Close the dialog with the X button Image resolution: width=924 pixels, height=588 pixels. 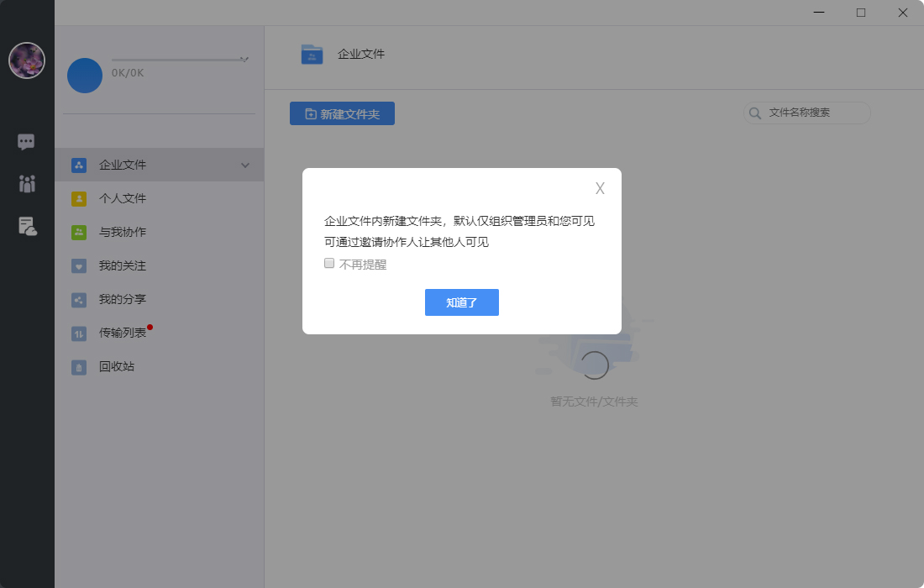point(600,188)
